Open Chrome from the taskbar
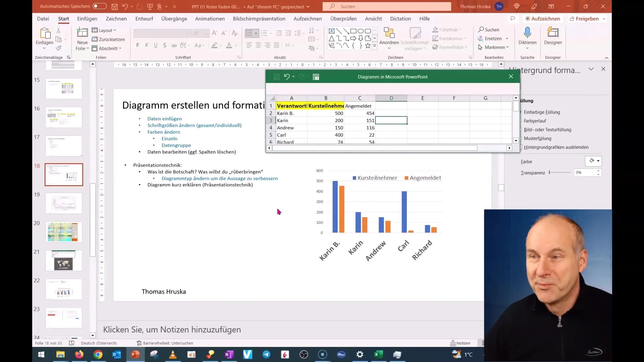The width and height of the screenshot is (644, 362). pyautogui.click(x=98, y=354)
